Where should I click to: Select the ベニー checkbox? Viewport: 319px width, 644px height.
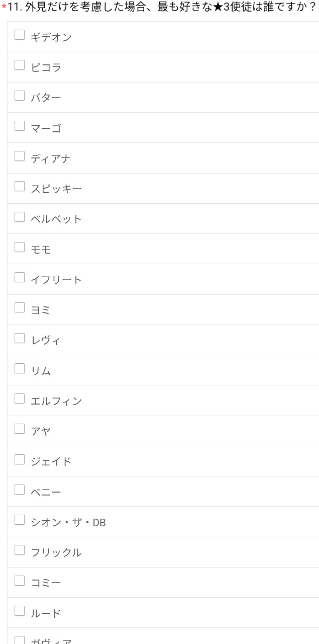[x=20, y=490]
